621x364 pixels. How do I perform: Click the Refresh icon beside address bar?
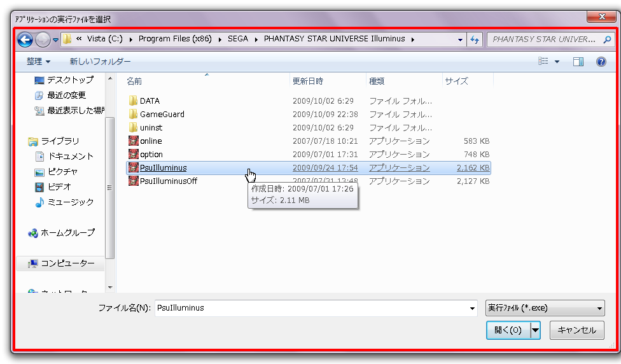tap(475, 39)
